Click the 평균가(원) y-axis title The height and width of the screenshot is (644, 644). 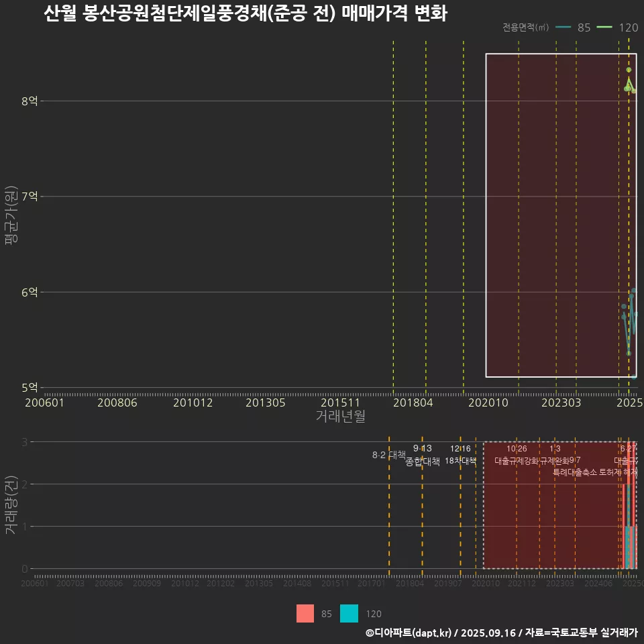tap(11, 215)
